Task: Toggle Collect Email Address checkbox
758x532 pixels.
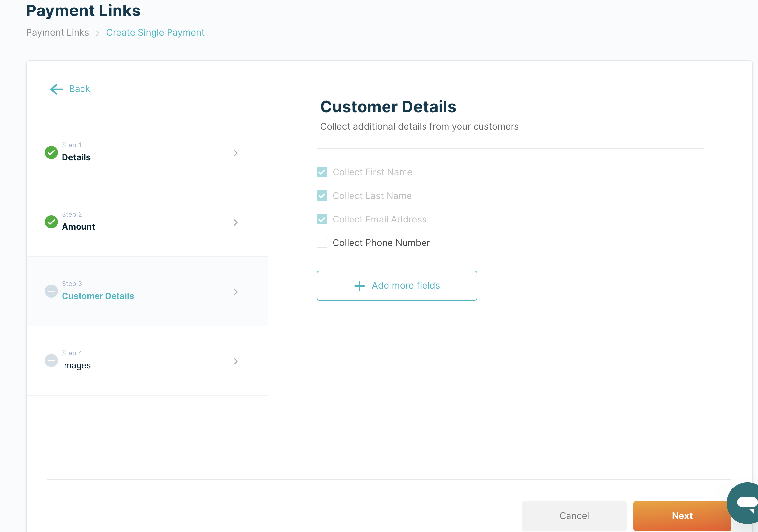Action: (322, 220)
